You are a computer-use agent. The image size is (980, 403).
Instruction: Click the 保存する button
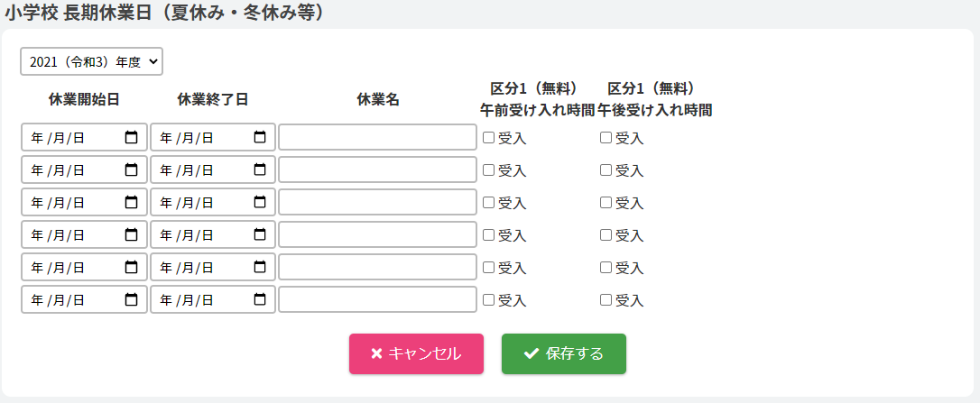[x=564, y=353]
